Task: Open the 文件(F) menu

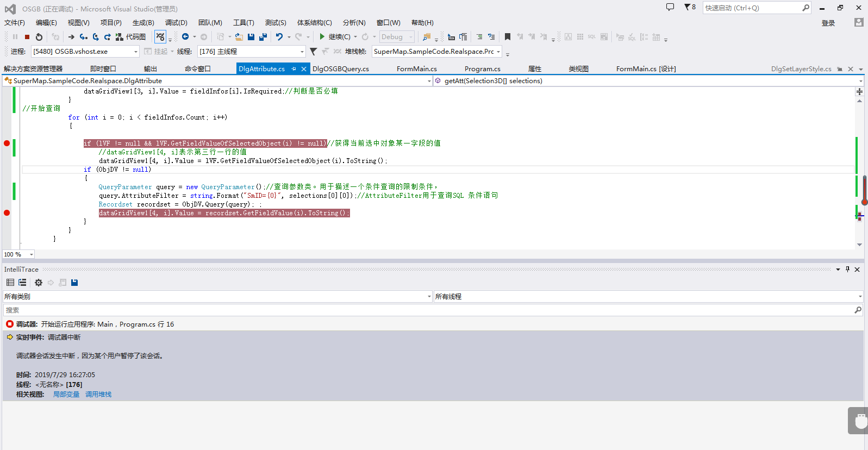Action: click(15, 23)
